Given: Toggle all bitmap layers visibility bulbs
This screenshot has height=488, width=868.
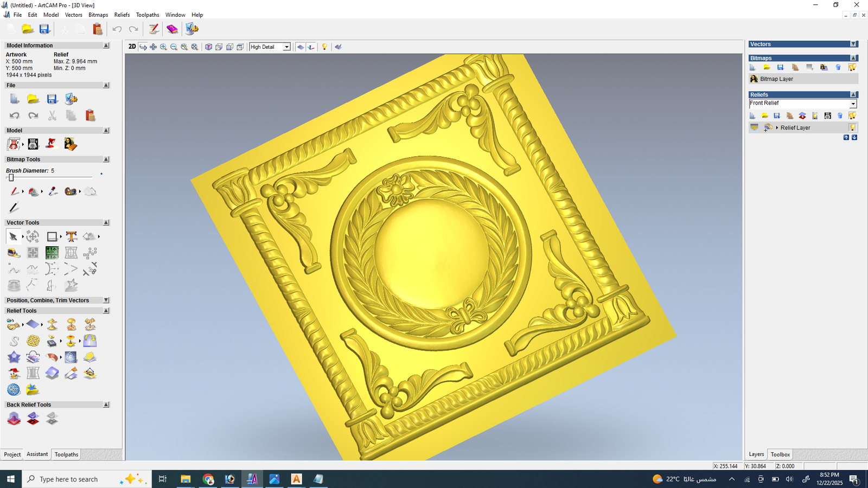Looking at the screenshot, I should (x=852, y=67).
